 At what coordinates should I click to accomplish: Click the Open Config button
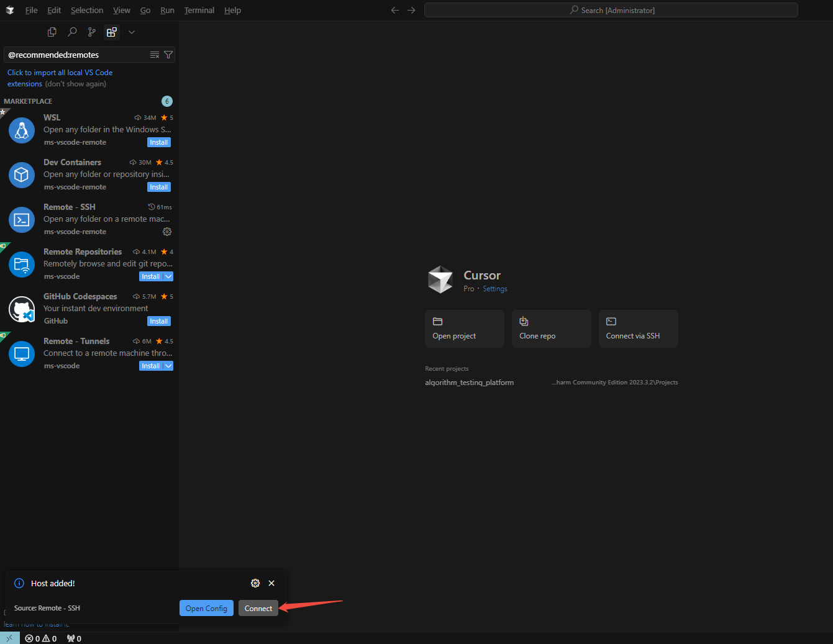(206, 609)
